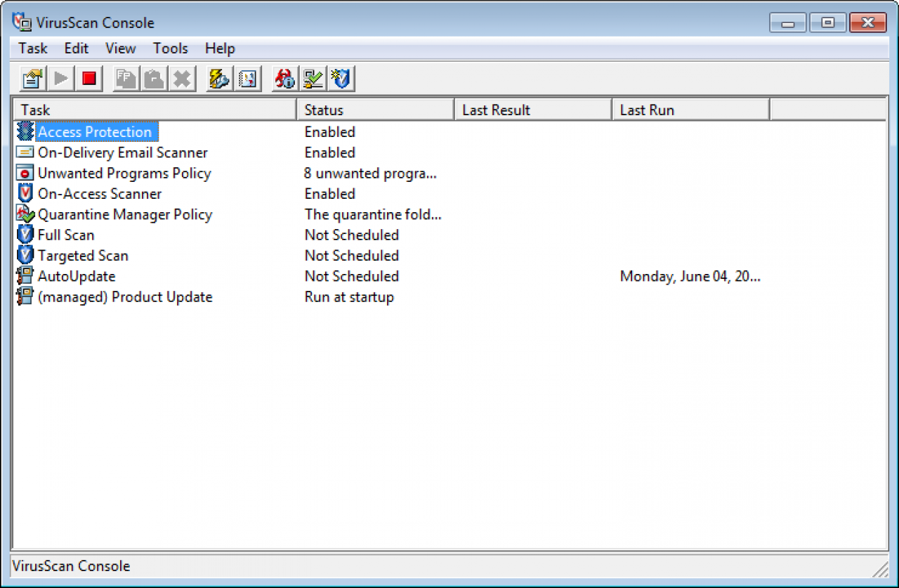Select the Targeted Scan task

(83, 256)
